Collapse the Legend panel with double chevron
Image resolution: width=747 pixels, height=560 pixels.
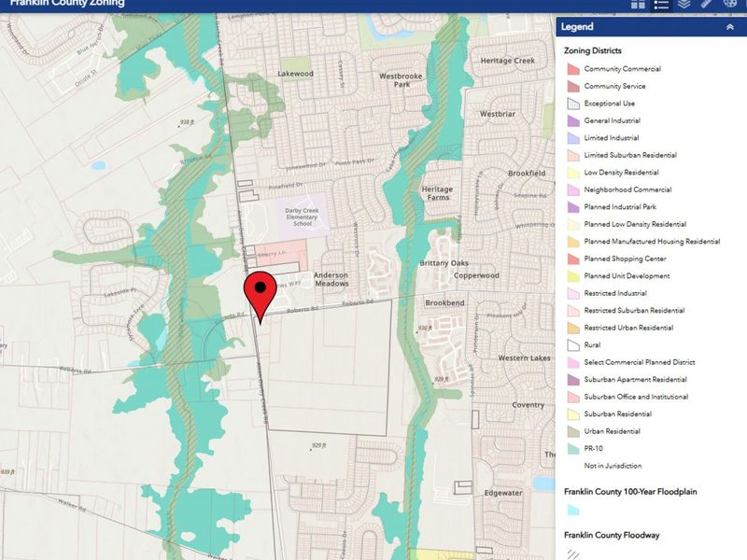(x=729, y=27)
